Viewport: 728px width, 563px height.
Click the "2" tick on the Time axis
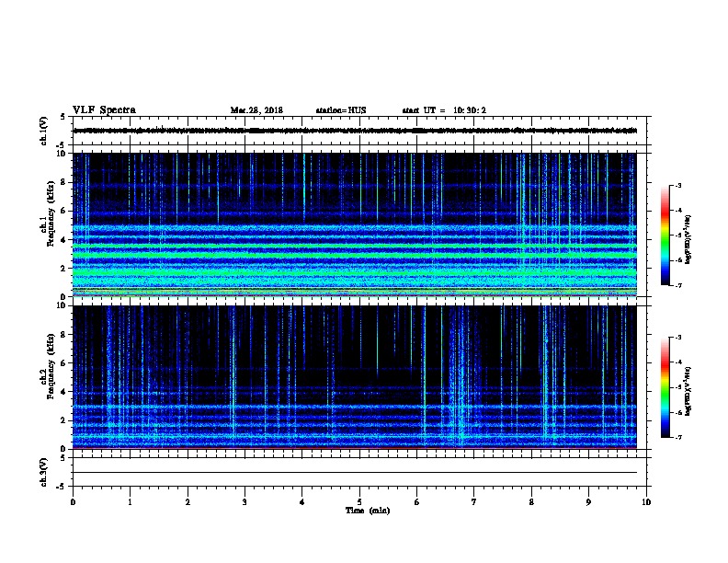[x=188, y=502]
